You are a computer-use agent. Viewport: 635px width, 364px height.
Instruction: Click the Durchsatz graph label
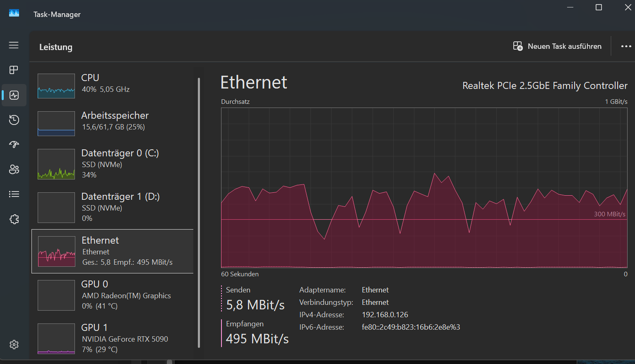point(236,102)
